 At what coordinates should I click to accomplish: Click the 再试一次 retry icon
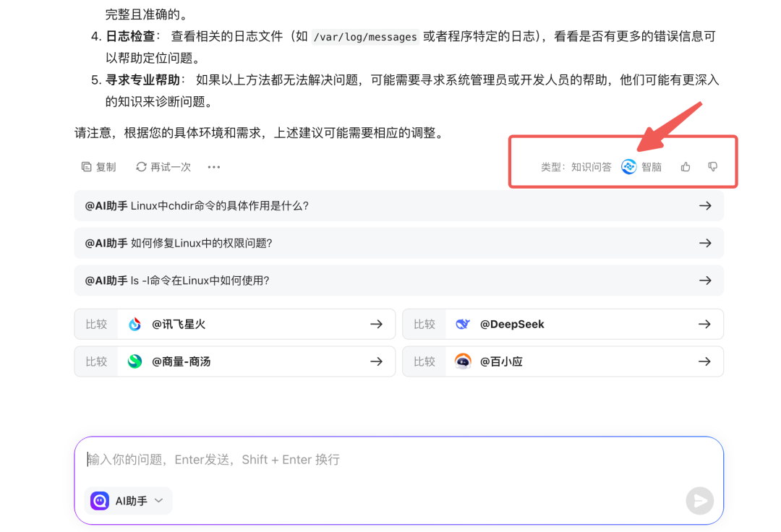(x=141, y=166)
